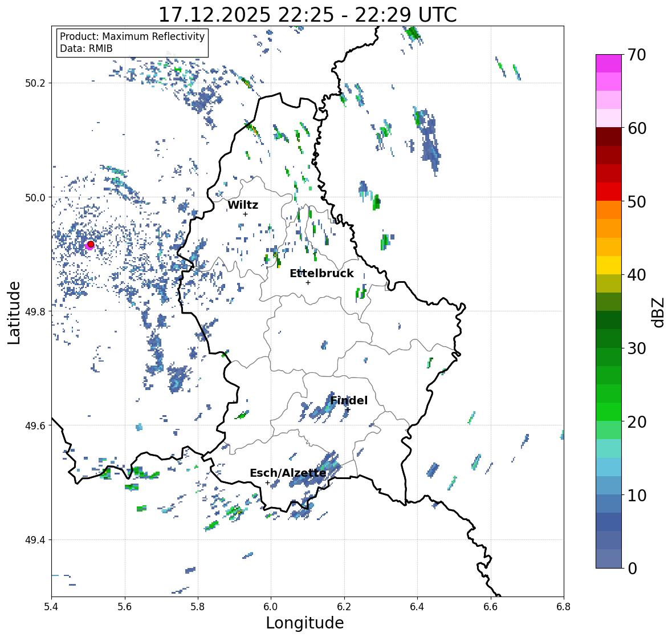The width and height of the screenshot is (672, 637).
Task: Click the longitude tick label 5.4
Action: [x=51, y=606]
